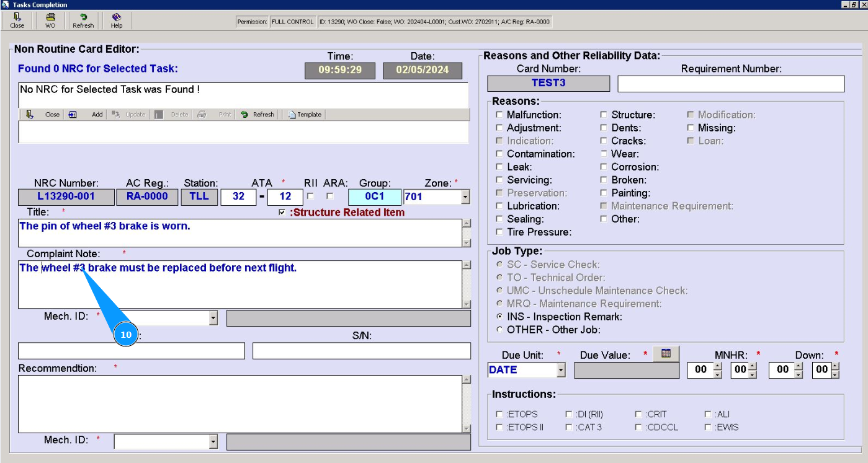Click the S/N input field
868x463 pixels.
click(361, 351)
